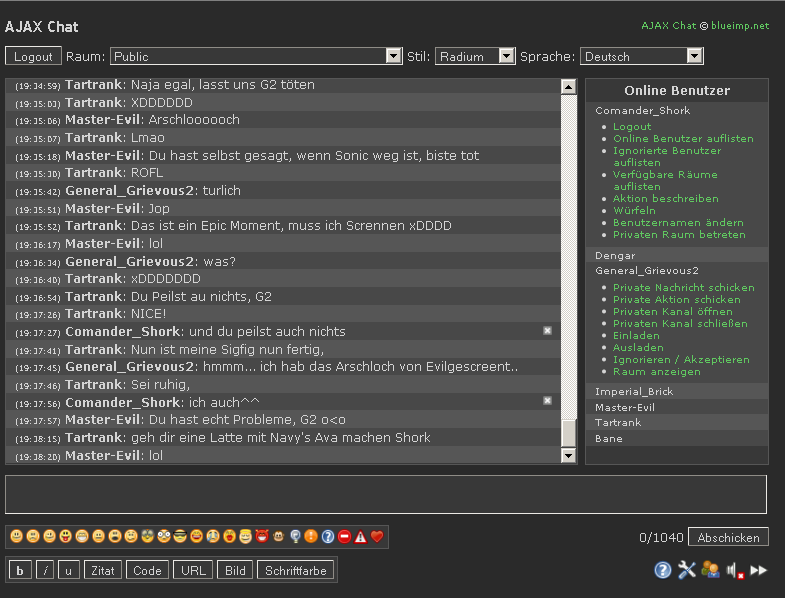Screen dimensions: 785x598
Task: Open the Sprache dropdown showing Deutsch
Action: click(x=641, y=56)
